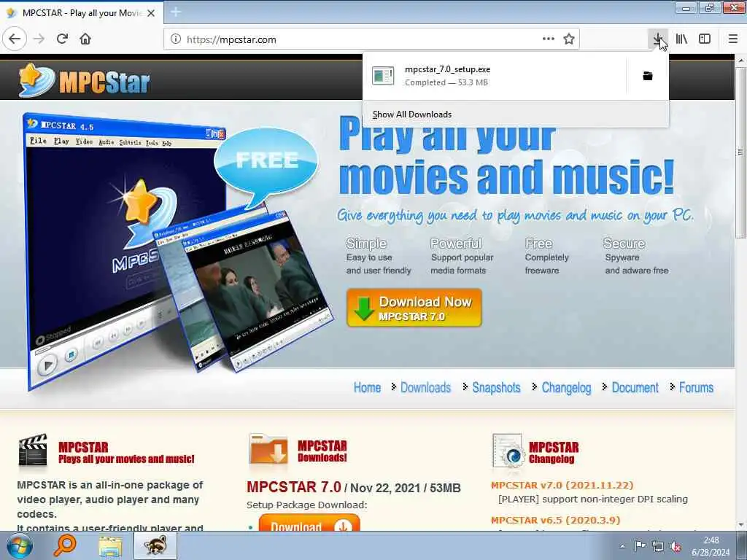
Task: Click the mpcstar_7.0_setup.exe file icon
Action: (x=383, y=76)
